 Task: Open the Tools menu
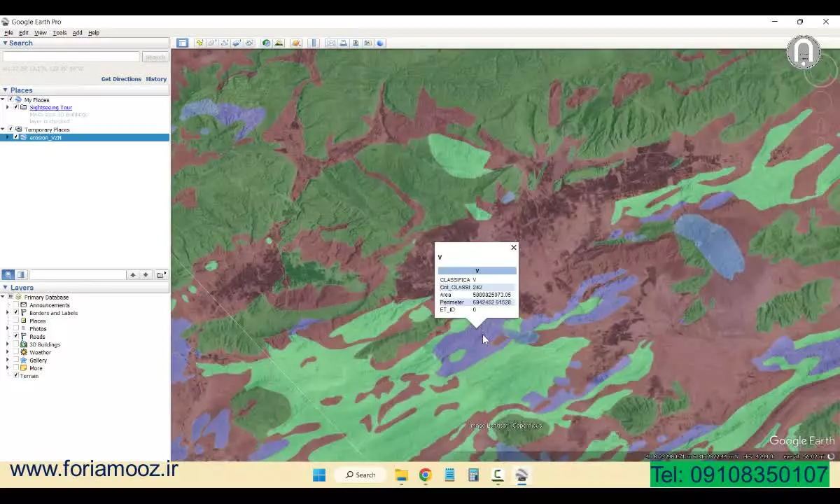coord(59,33)
